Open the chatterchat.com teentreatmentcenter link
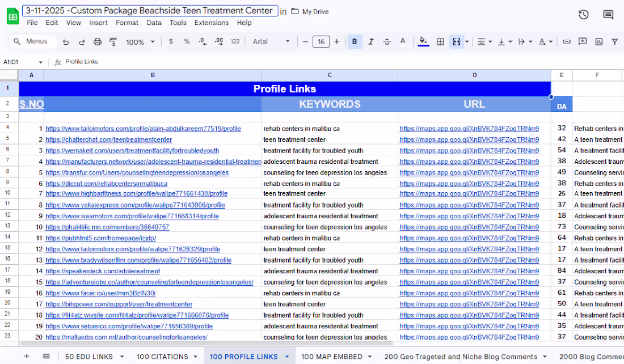This screenshot has width=624, height=364. point(109,139)
